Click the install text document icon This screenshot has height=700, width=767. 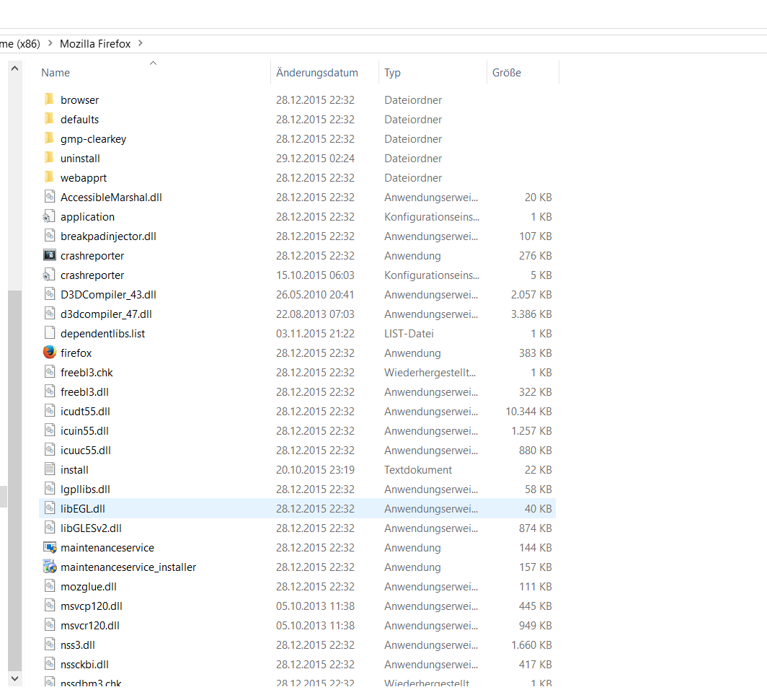point(49,469)
